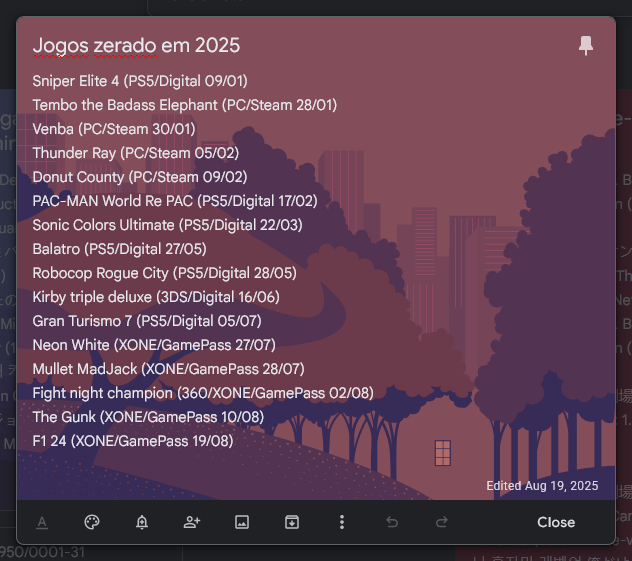Click the 'Donut County' entry

click(x=139, y=177)
